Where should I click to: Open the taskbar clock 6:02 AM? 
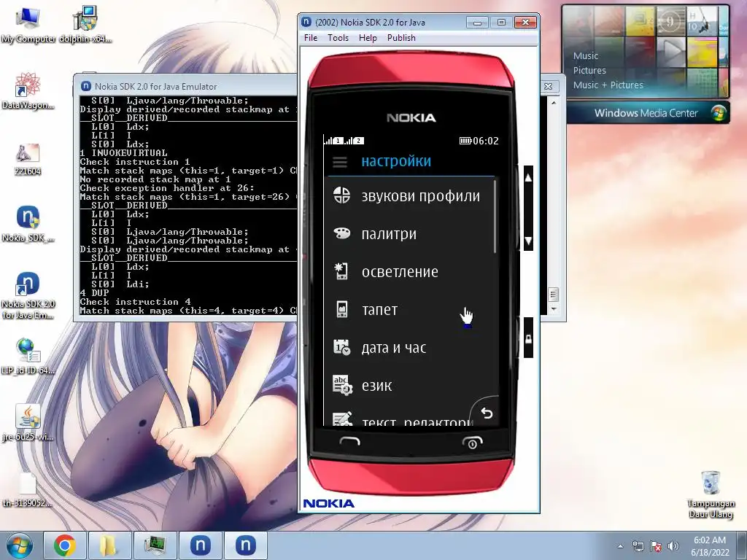click(x=710, y=546)
